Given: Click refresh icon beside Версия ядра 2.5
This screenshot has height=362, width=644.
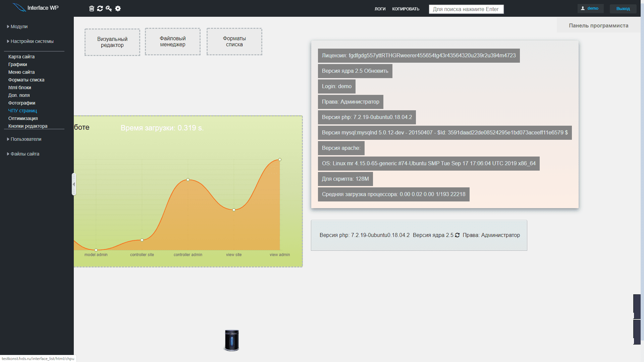Looking at the screenshot, I should pyautogui.click(x=457, y=235).
